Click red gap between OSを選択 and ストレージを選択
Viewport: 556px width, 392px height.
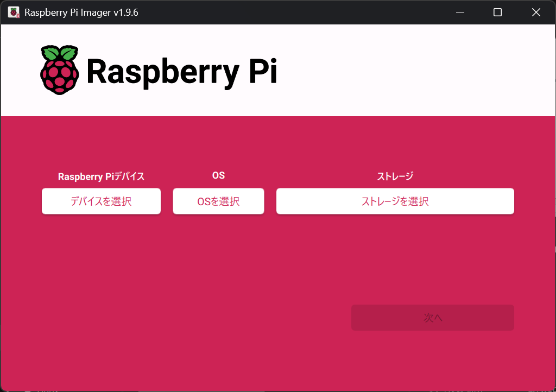tap(270, 201)
